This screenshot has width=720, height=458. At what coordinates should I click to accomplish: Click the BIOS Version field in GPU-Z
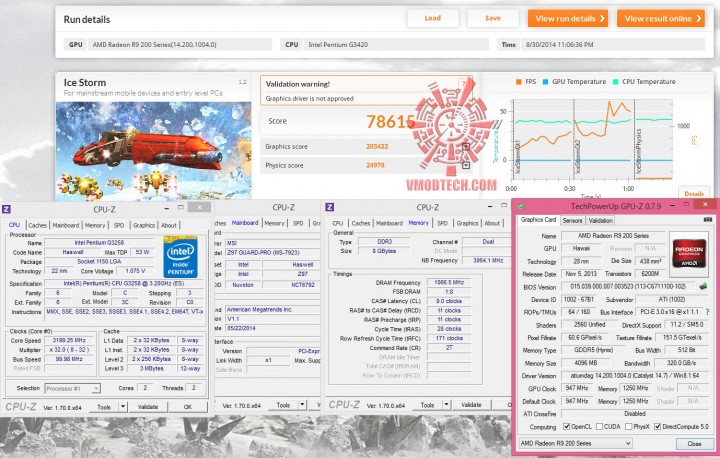628,286
